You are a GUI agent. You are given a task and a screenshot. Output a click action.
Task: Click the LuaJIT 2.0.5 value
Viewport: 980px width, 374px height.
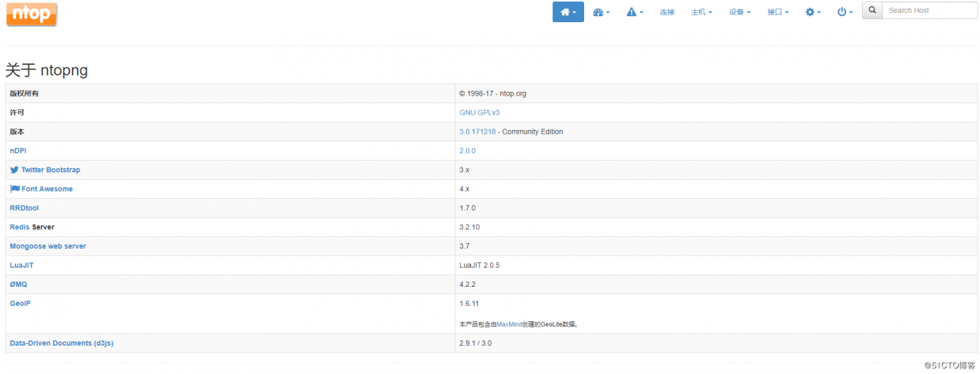tap(479, 265)
